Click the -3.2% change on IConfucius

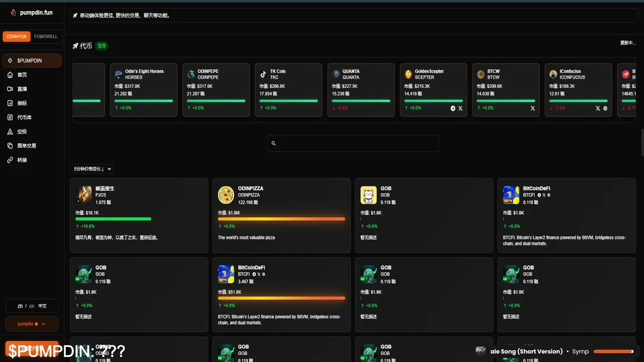tap(557, 108)
